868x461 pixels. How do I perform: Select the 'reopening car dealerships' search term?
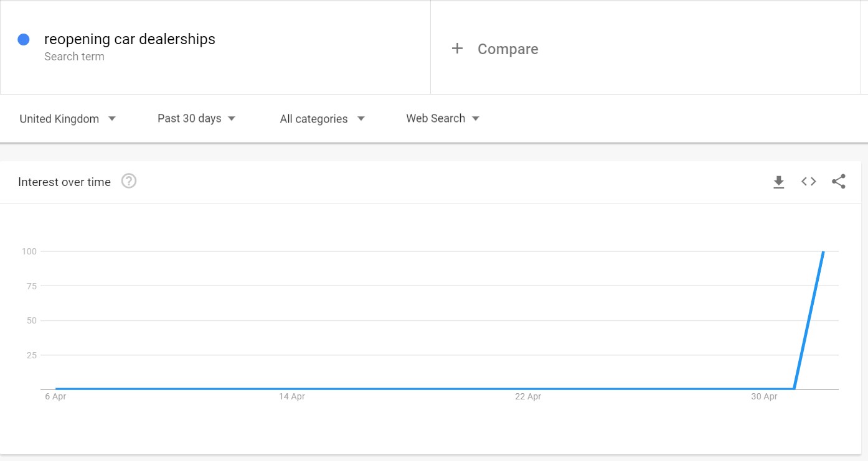click(130, 39)
